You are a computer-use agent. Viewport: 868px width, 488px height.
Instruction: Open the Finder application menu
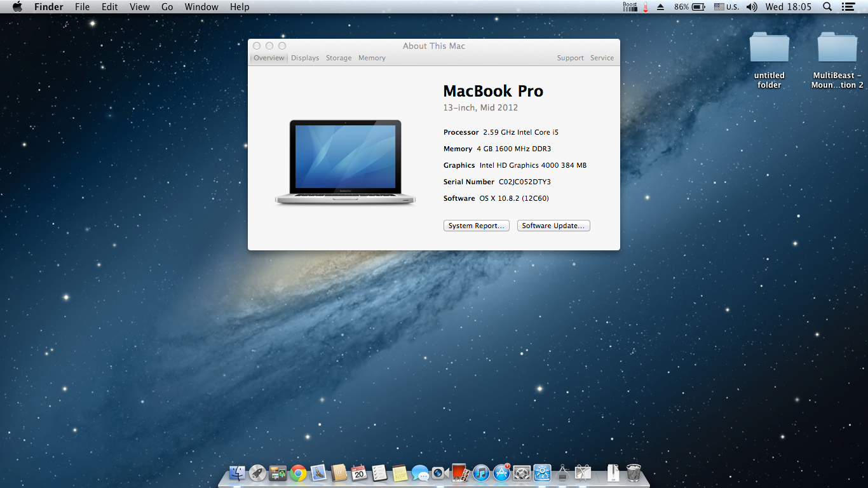pyautogui.click(x=48, y=7)
